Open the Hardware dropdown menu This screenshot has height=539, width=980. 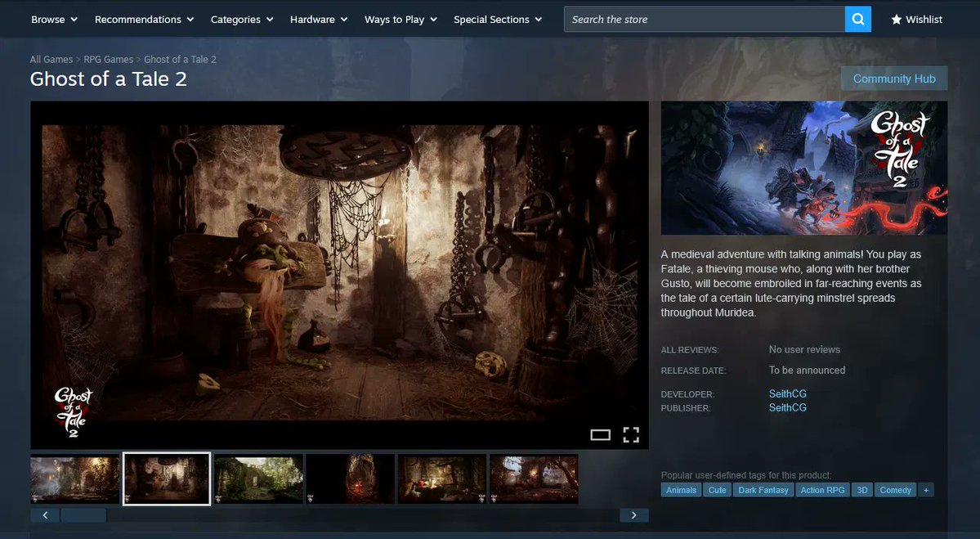319,20
